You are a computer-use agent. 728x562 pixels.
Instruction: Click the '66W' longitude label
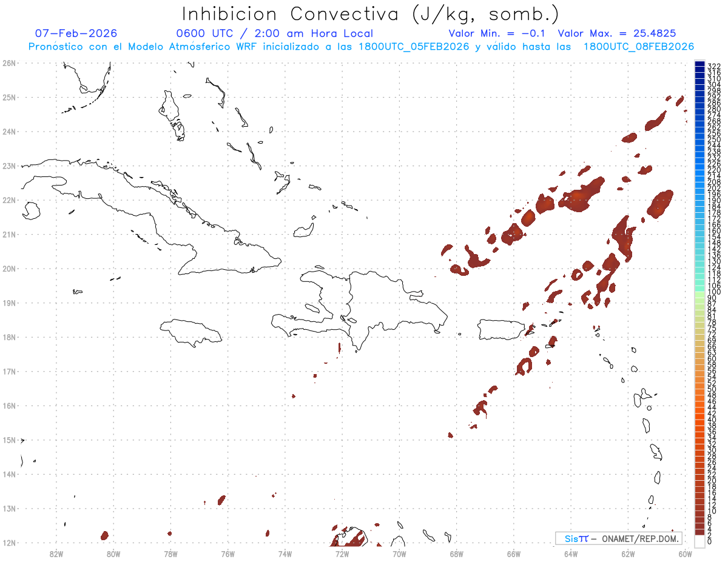coord(514,554)
